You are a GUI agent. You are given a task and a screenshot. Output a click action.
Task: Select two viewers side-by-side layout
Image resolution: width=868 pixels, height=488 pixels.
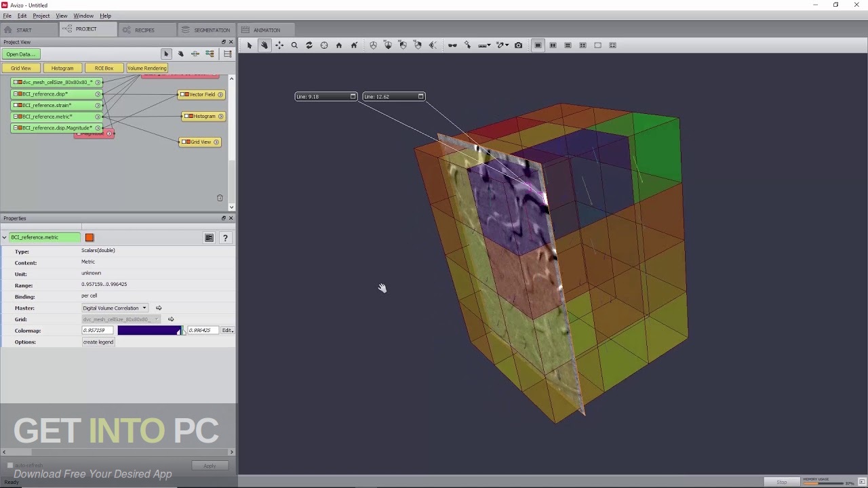553,45
